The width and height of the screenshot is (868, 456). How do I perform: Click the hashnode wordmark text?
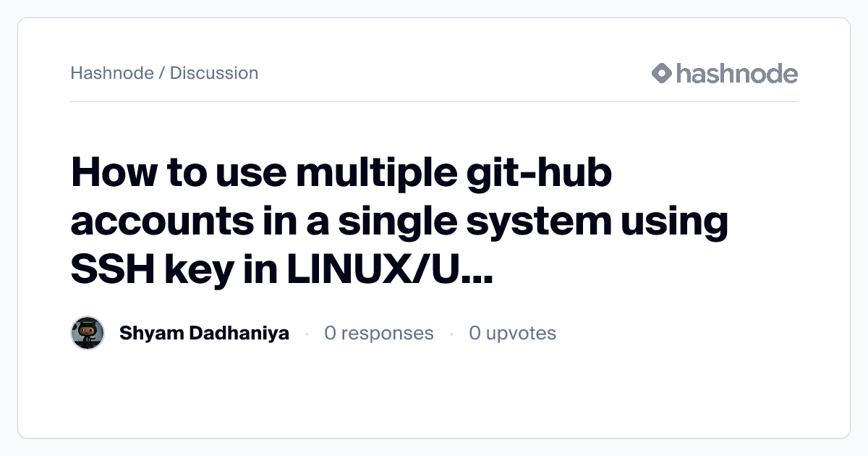[x=736, y=73]
